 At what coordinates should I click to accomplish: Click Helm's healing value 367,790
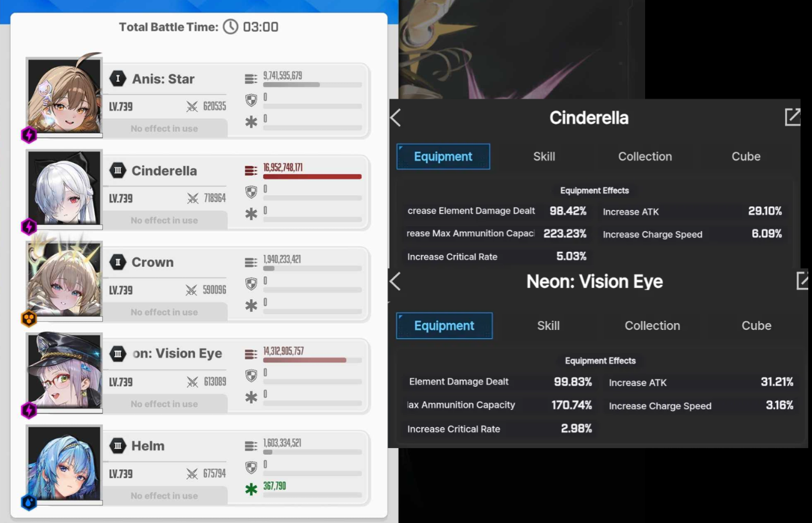(275, 486)
